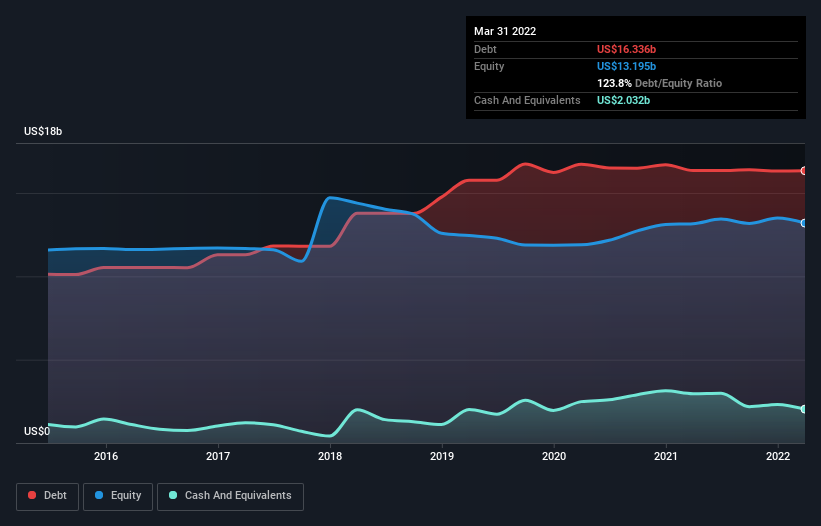Toggle the Debt series legend button

(x=48, y=496)
